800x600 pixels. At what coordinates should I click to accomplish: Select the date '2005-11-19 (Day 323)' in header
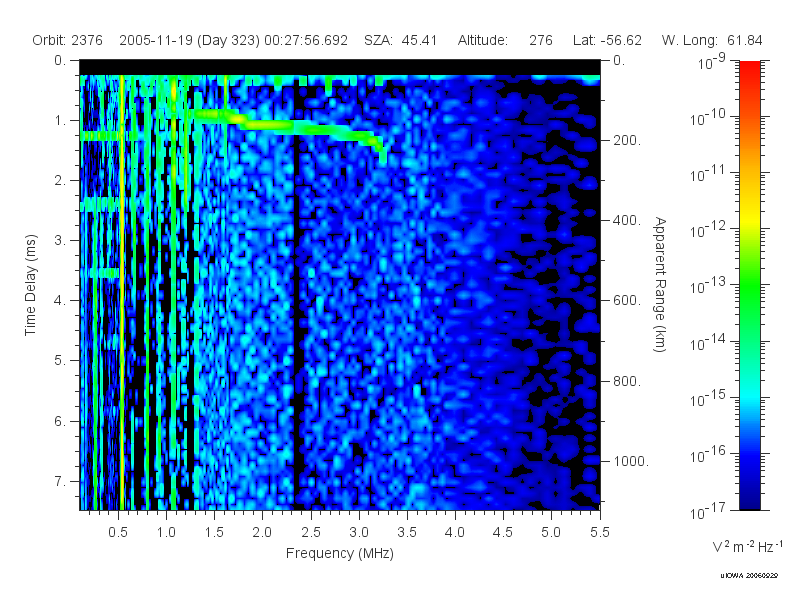pyautogui.click(x=190, y=40)
